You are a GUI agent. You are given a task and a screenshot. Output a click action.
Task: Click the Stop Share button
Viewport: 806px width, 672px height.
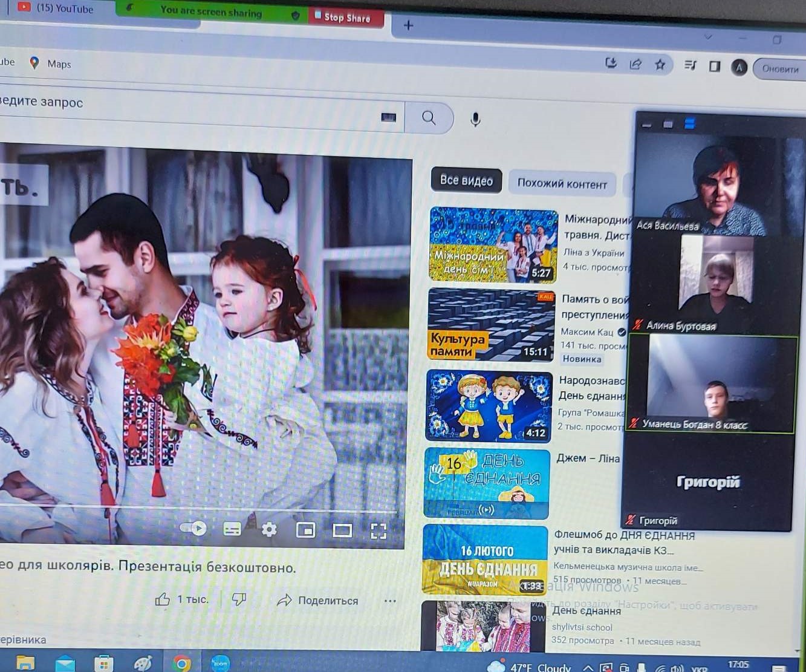[347, 18]
